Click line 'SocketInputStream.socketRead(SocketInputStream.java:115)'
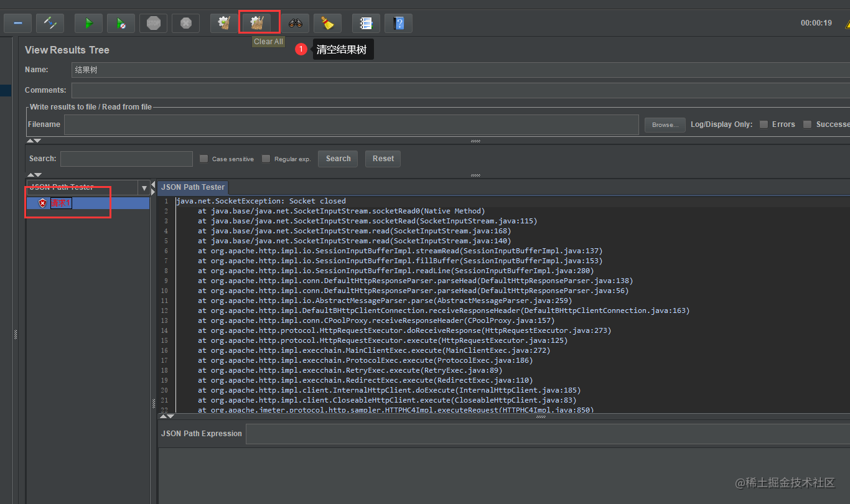 (x=368, y=221)
